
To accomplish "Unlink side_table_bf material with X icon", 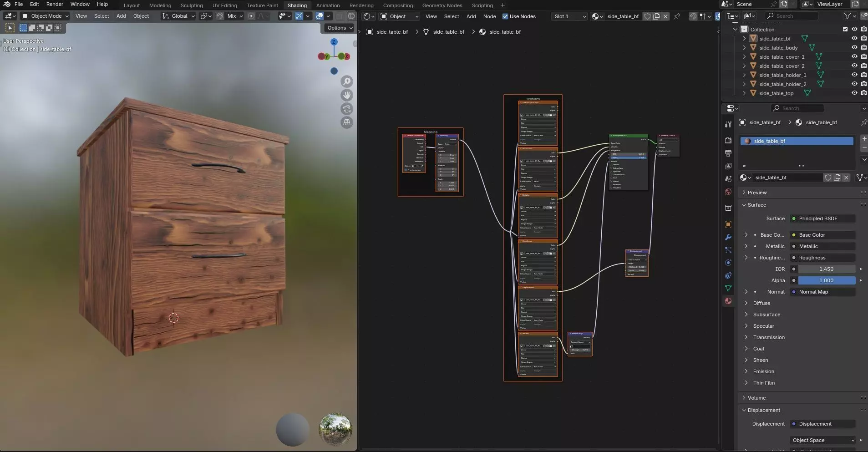I will coord(665,16).
